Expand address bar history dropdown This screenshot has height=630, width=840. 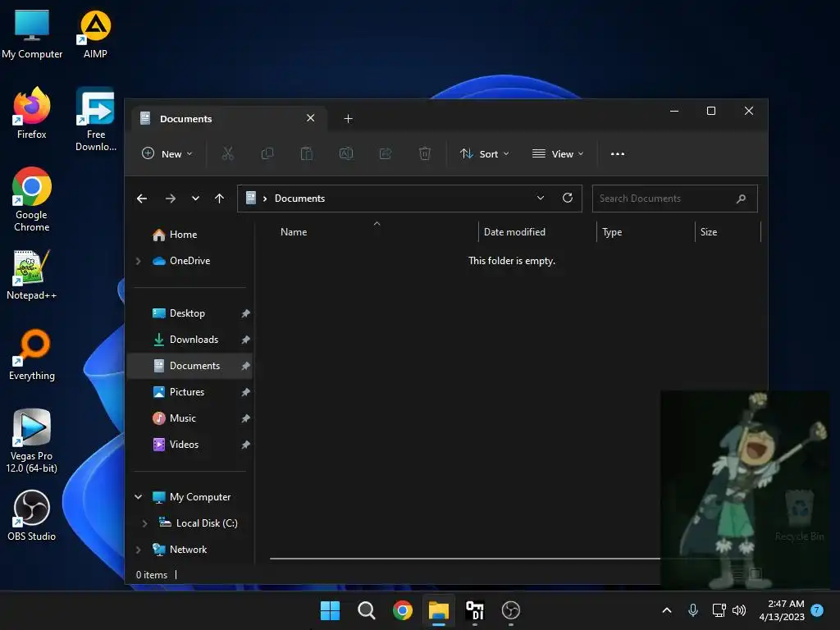tap(541, 198)
